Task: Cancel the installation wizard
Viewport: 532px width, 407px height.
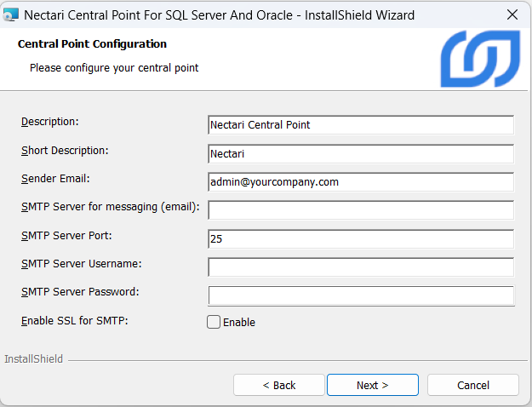Action: [472, 385]
